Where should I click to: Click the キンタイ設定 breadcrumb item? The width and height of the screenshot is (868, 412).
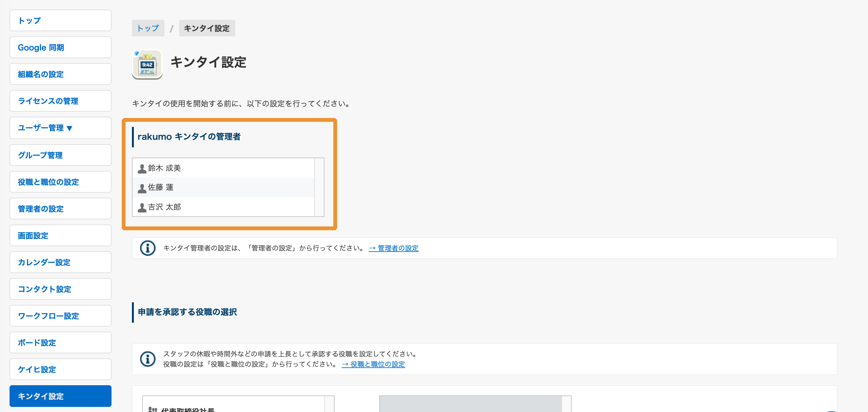click(207, 28)
